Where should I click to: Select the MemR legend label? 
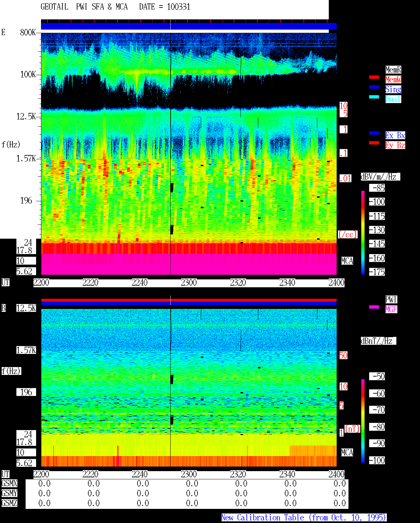[393, 70]
